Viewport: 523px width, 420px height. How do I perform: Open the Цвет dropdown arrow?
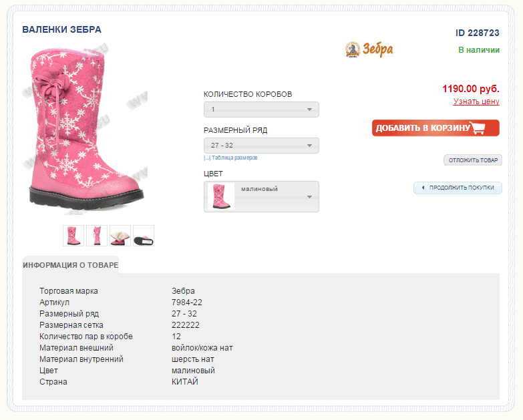[309, 197]
